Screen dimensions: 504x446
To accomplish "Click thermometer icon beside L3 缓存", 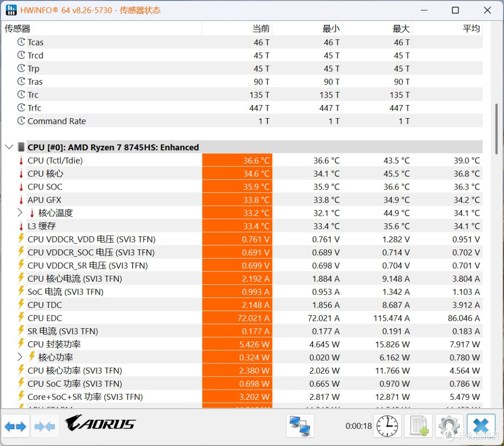I will point(21,226).
